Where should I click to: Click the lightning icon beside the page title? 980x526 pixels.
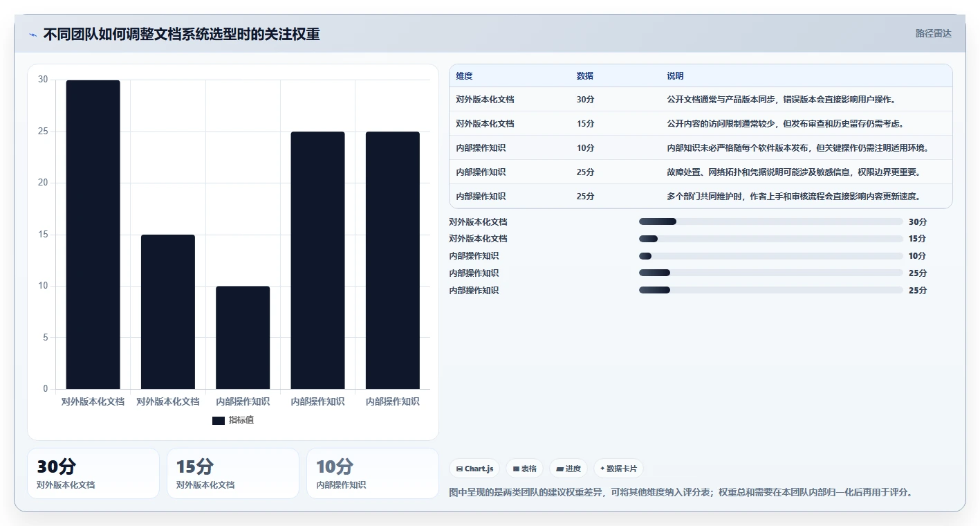point(33,35)
